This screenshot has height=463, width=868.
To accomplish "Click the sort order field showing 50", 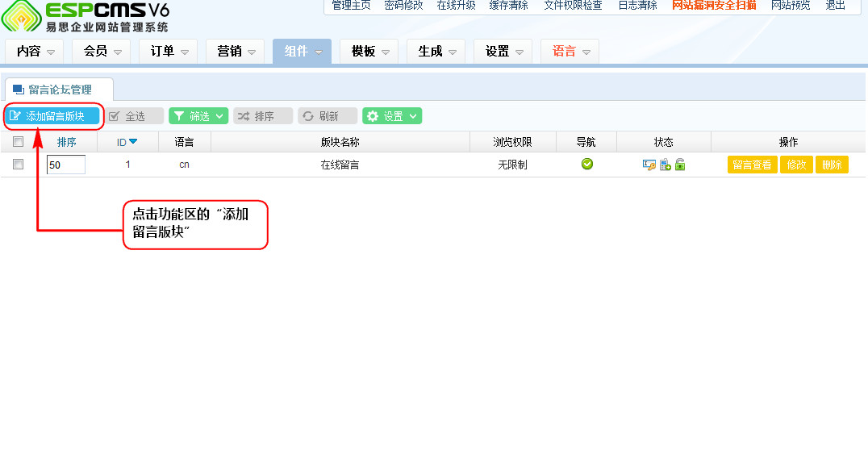I will (x=65, y=165).
